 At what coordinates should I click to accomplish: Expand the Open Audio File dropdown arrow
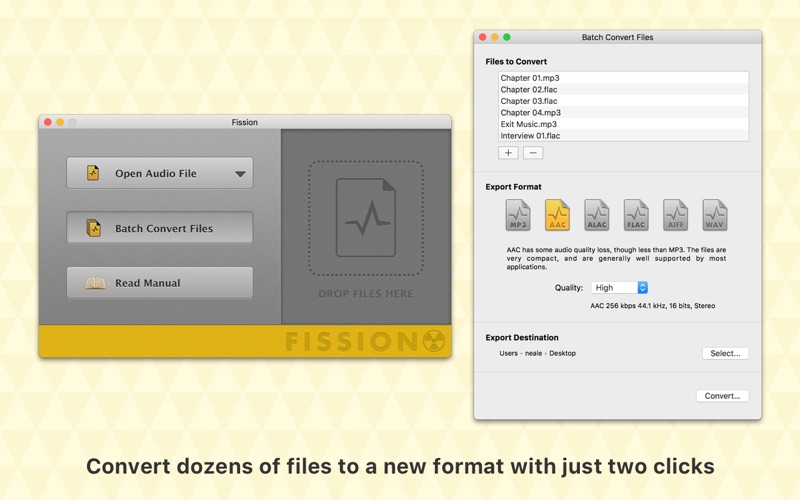240,174
